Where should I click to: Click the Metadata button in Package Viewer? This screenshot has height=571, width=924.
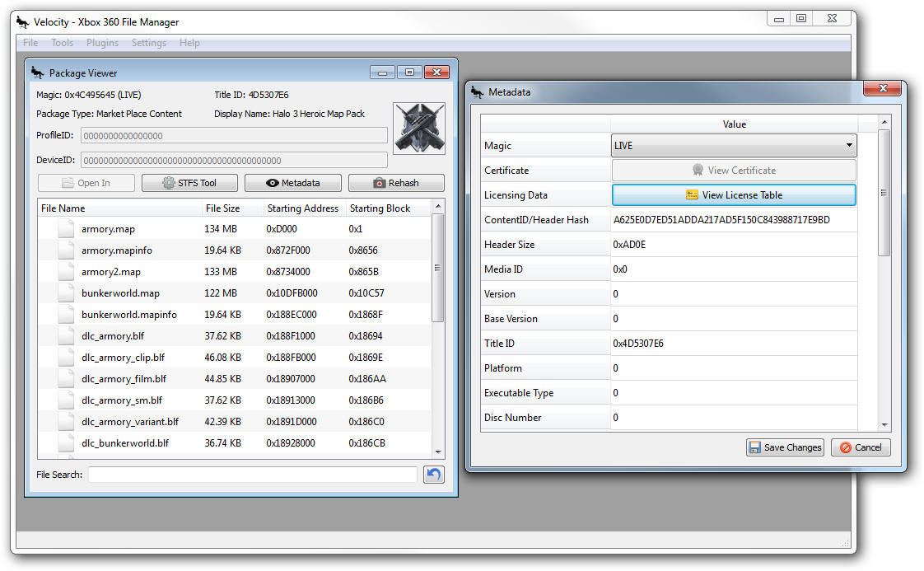[293, 183]
